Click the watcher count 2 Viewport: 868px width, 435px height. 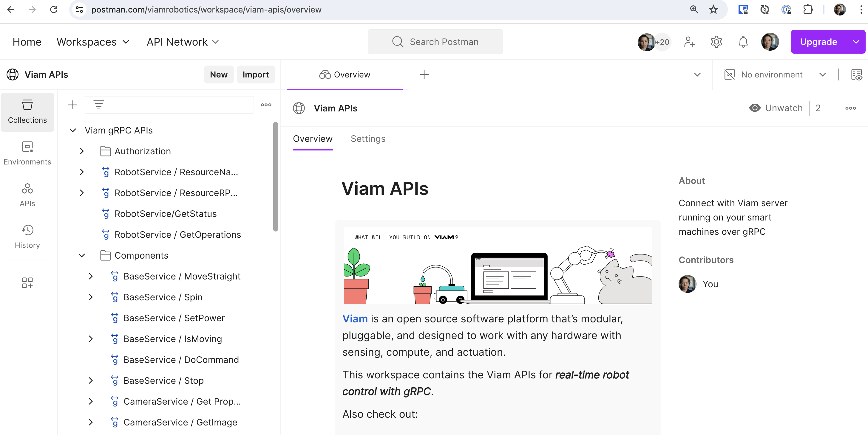pos(818,108)
